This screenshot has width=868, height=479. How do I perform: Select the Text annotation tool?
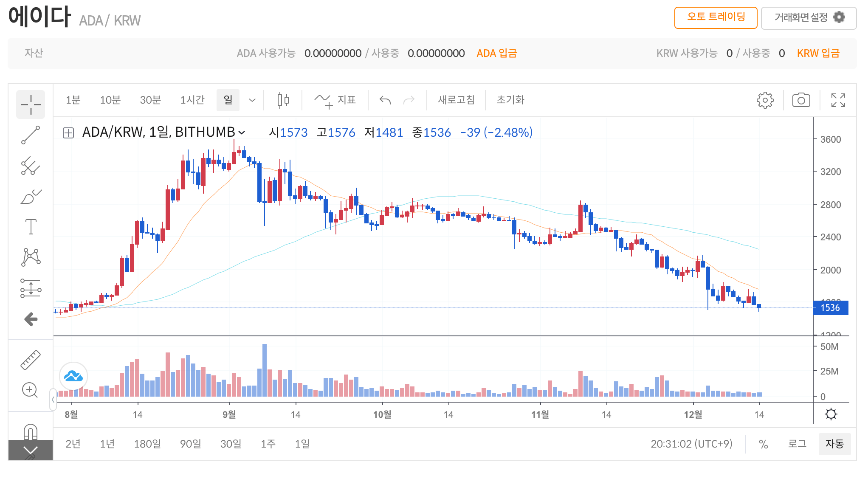click(x=31, y=227)
